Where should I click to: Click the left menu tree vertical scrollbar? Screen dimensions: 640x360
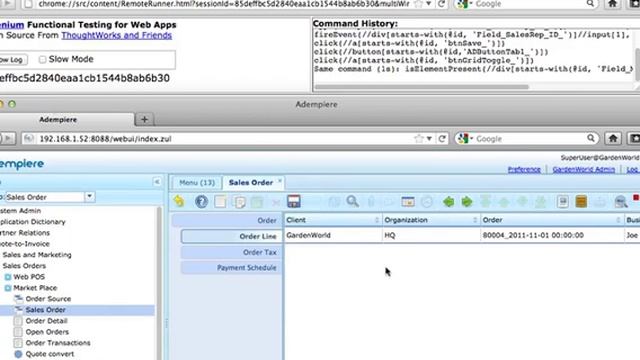[x=159, y=282]
